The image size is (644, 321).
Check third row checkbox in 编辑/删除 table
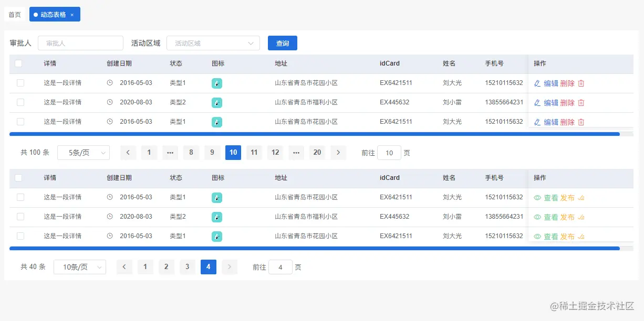20,122
